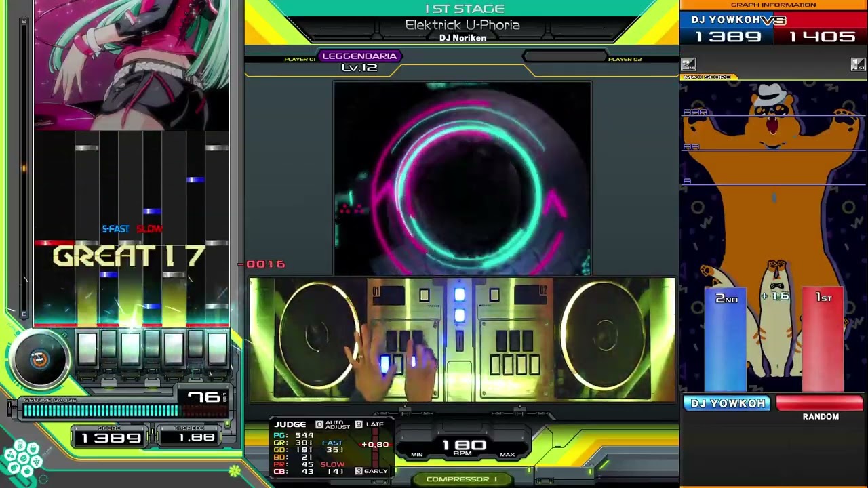This screenshot has height=488, width=868.
Task: Click the GREAT 17 combo judgment
Action: 129,256
